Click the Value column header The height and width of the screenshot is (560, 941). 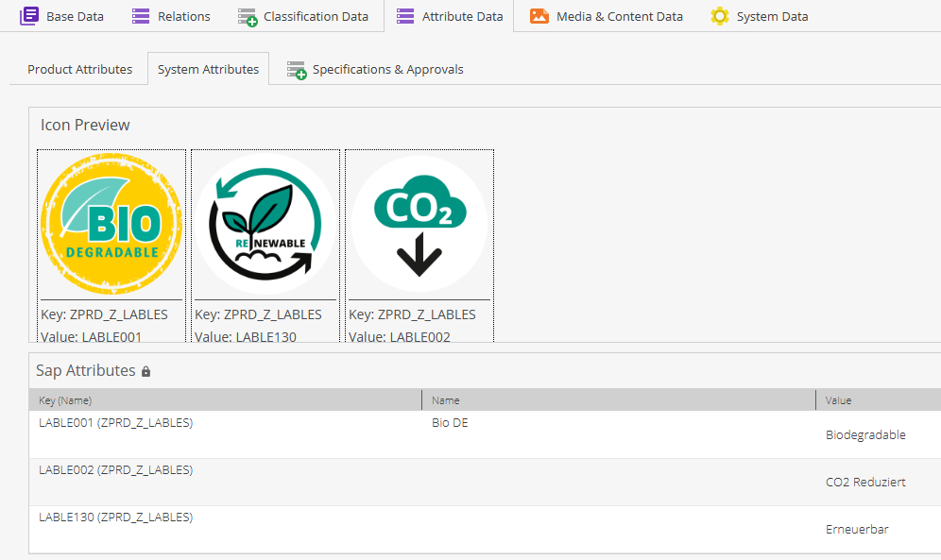click(x=839, y=400)
